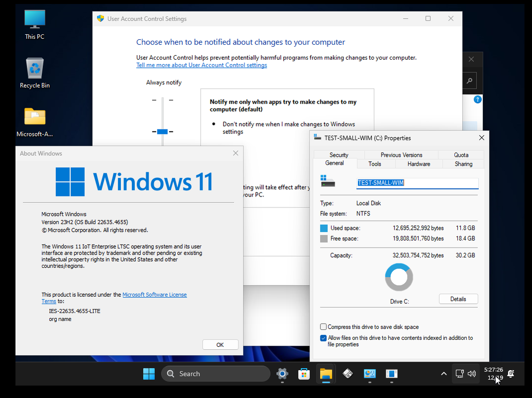Screen dimensions: 532x398
Task: Open notification bell in system tray
Action: [511, 374]
